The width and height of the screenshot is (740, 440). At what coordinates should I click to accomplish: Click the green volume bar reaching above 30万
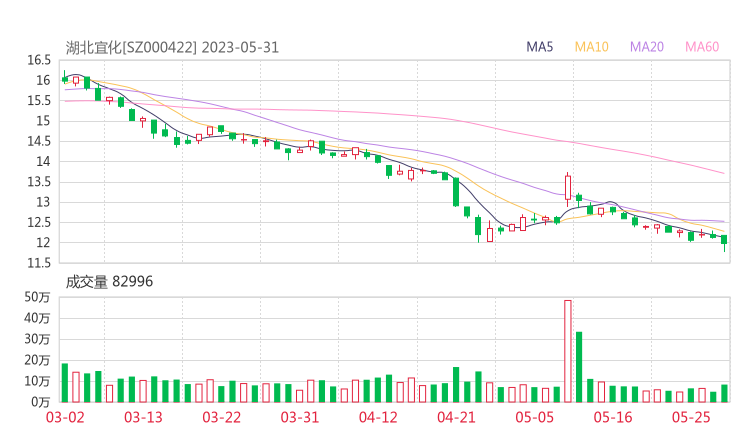(x=579, y=367)
